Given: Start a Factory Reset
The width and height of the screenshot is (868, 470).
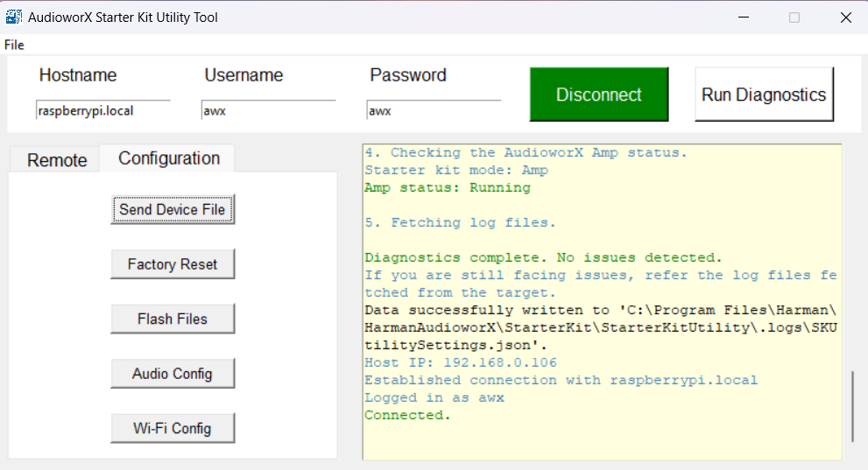Looking at the screenshot, I should coord(173,264).
